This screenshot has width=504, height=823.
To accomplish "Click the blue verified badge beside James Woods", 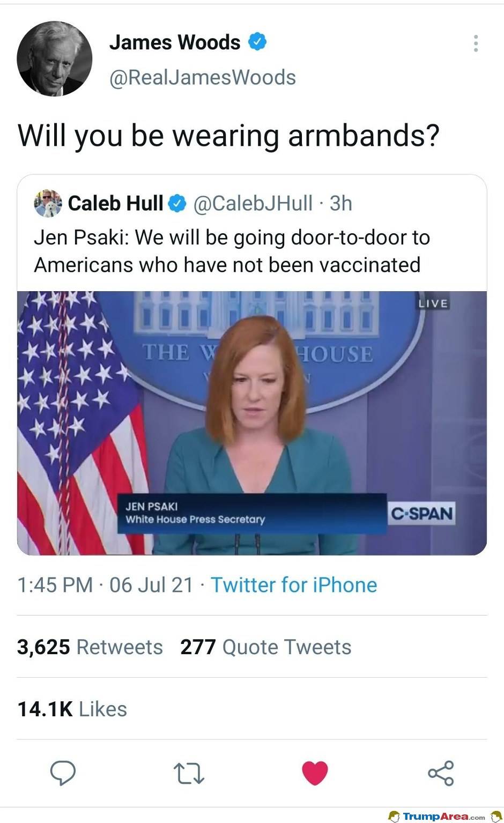I will [257, 42].
